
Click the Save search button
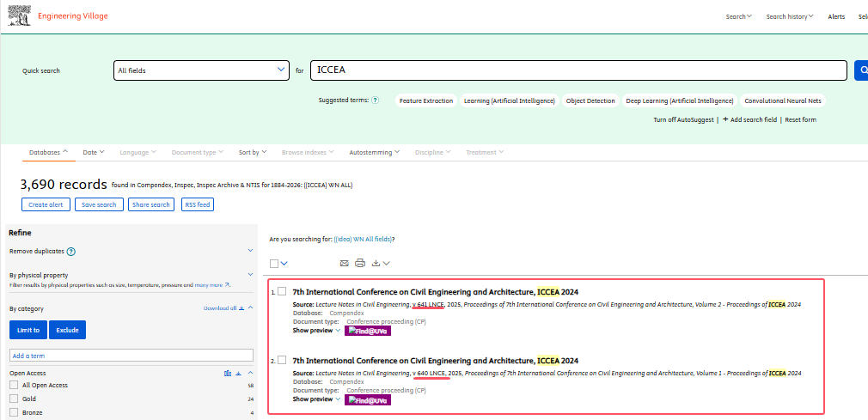click(99, 204)
